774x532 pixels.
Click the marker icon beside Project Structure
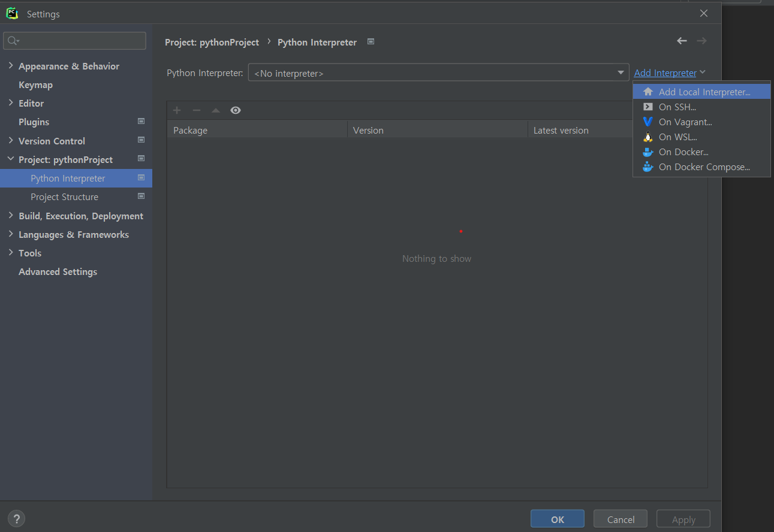coord(141,196)
